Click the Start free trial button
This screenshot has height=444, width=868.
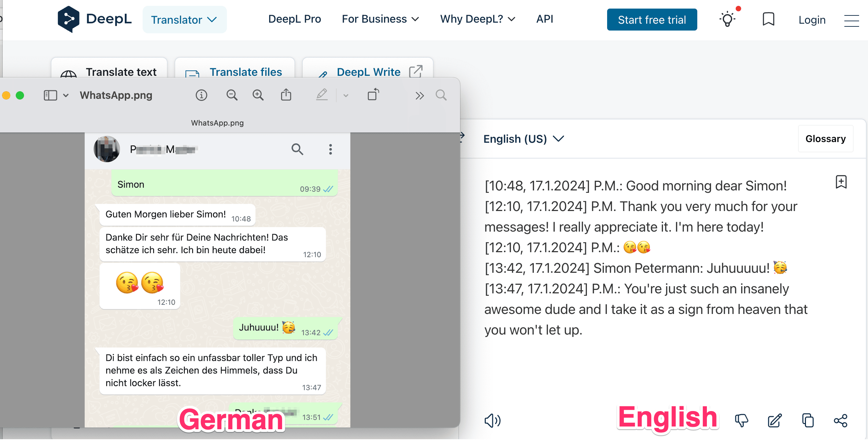point(652,20)
